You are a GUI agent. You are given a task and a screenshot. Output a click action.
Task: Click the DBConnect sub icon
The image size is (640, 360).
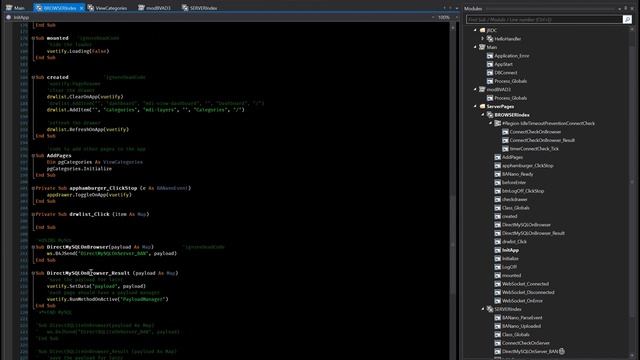[x=490, y=73]
